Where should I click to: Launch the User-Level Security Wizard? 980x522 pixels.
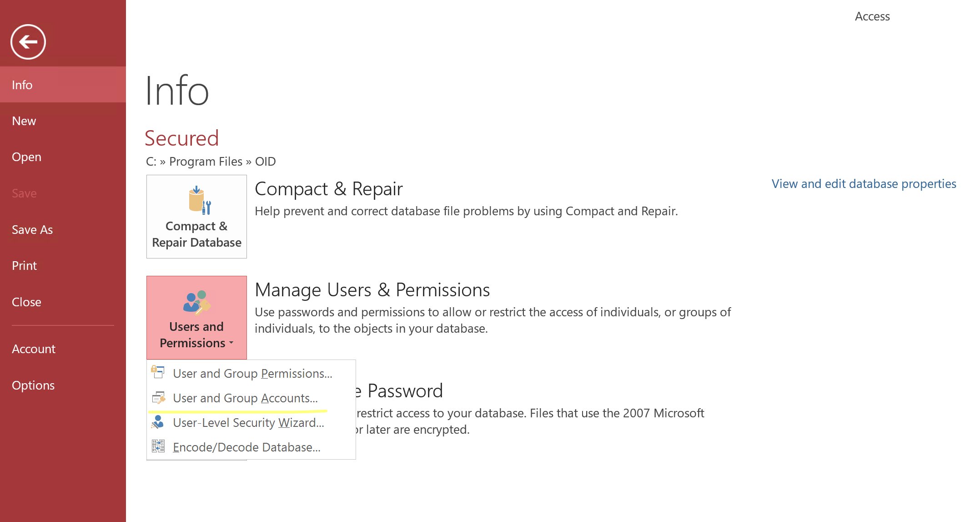click(249, 422)
